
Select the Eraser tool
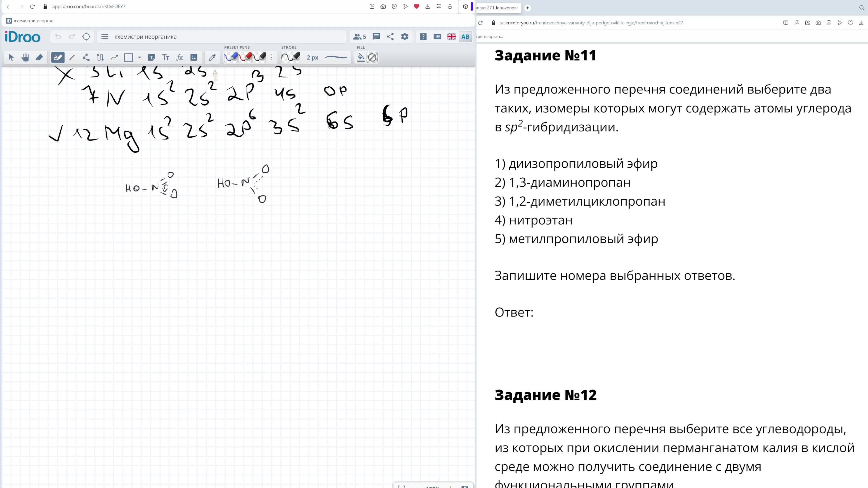click(x=39, y=57)
